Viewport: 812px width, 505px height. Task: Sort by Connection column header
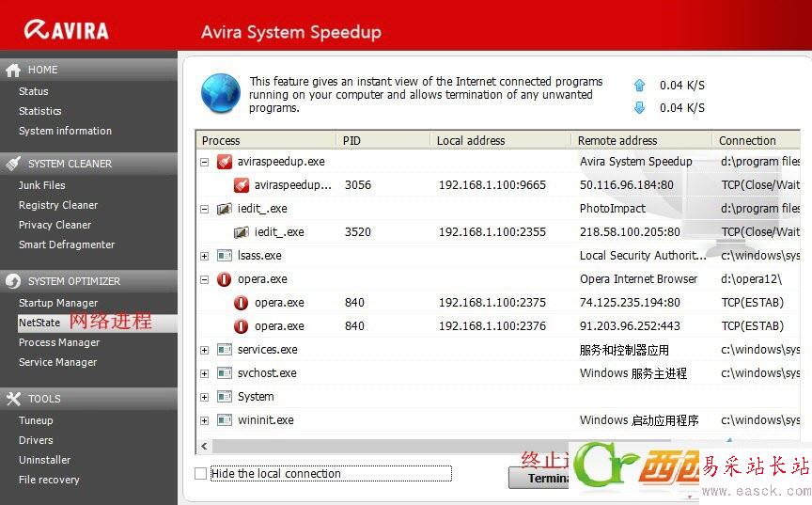click(757, 140)
